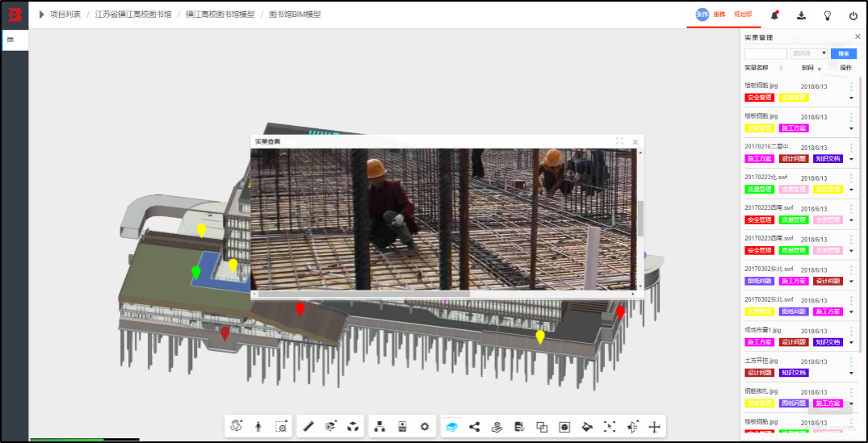The width and height of the screenshot is (868, 443).
Task: Click the search text field in 实景管理
Action: tap(765, 53)
